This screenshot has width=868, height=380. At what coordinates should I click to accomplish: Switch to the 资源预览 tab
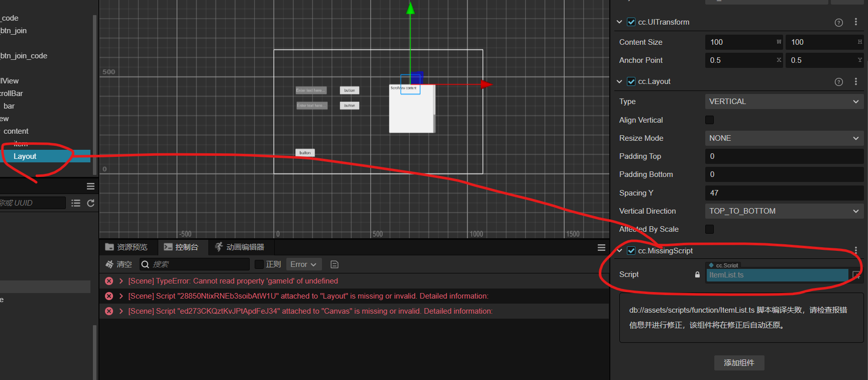pos(127,247)
